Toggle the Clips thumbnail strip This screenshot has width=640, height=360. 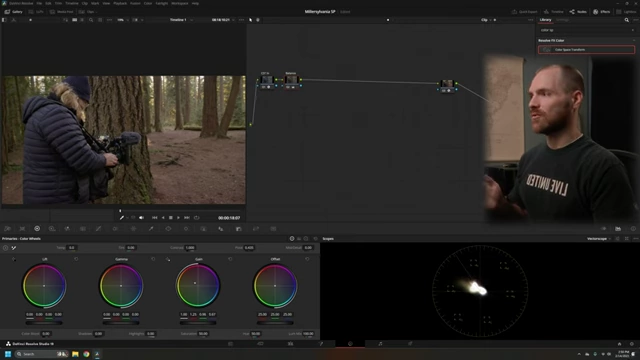pyautogui.click(x=87, y=11)
